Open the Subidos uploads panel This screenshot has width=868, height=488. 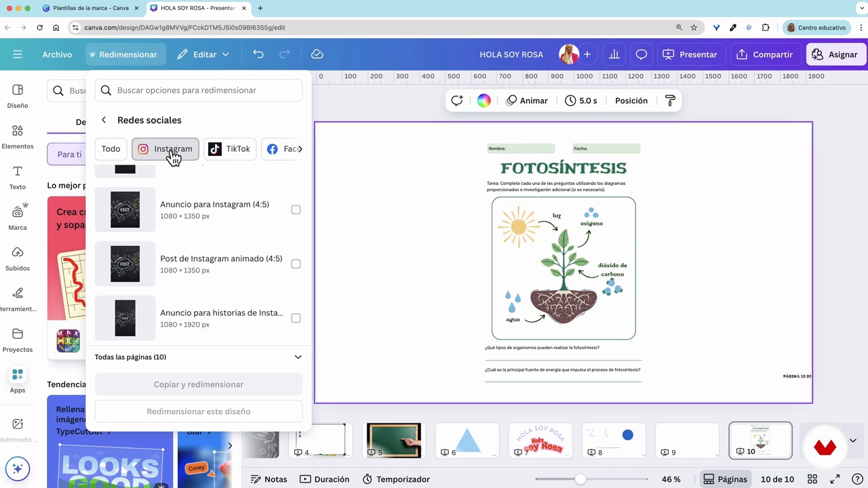18,258
